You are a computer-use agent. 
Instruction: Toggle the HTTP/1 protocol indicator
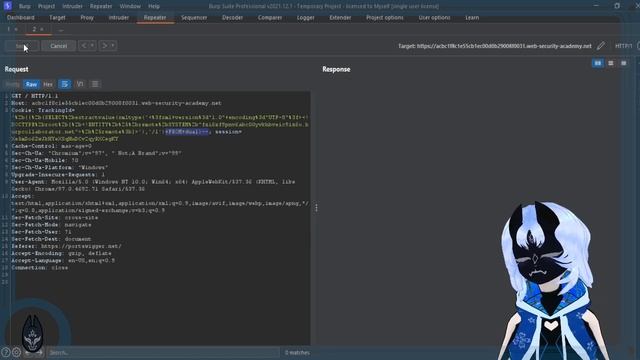coord(623,46)
